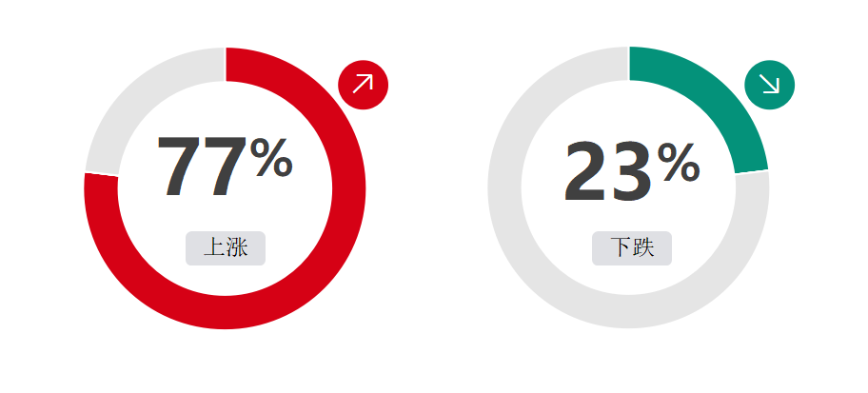Click the percent sign beside 23
The image size is (868, 393).
pos(679,163)
